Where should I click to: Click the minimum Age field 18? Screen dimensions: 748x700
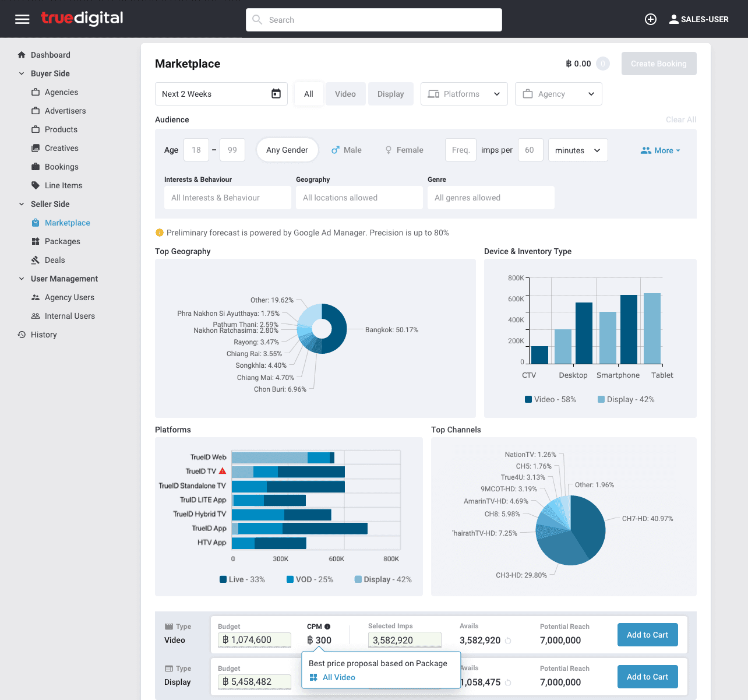coord(196,150)
